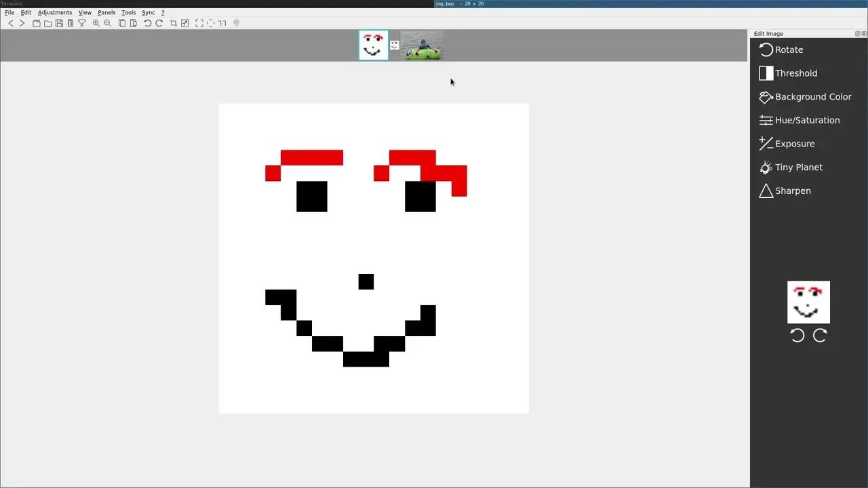Image resolution: width=868 pixels, height=488 pixels.
Task: Select the Crop tool in the toolbar
Action: pyautogui.click(x=174, y=22)
